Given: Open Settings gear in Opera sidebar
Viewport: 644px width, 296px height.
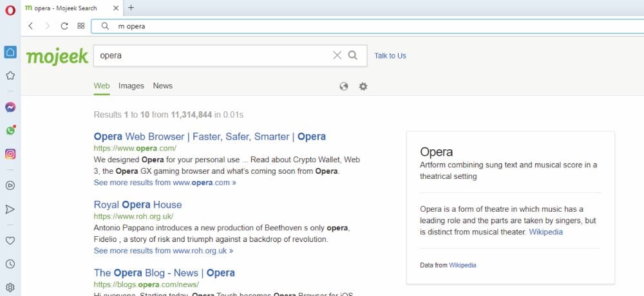Looking at the screenshot, I should 10,288.
